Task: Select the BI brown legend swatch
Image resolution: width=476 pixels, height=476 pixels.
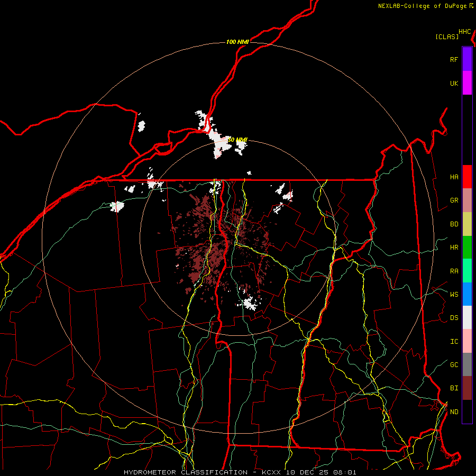Action: tap(467, 388)
